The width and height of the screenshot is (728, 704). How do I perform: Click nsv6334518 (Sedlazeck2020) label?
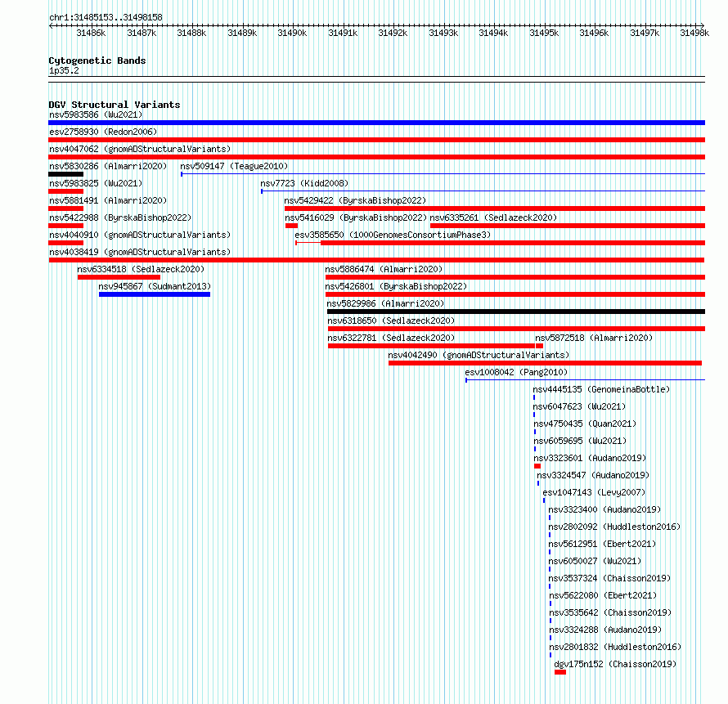point(141,269)
